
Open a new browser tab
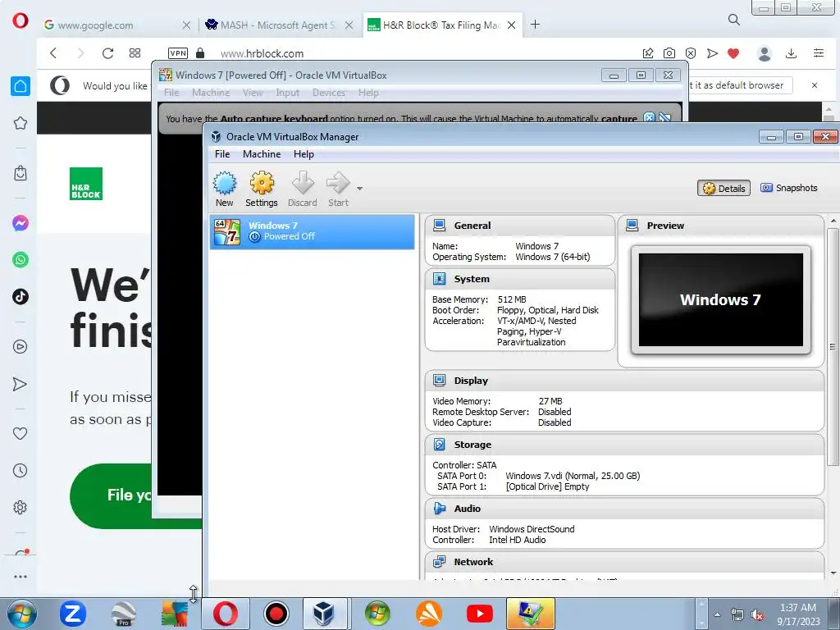535,25
